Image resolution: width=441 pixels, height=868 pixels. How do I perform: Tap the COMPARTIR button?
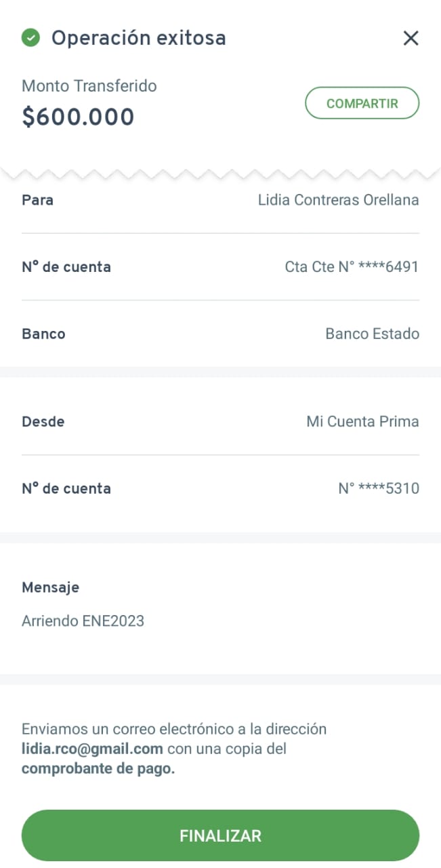tap(362, 104)
